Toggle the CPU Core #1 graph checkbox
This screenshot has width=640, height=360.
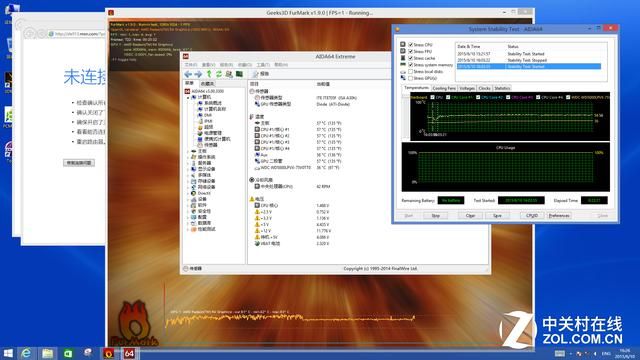coord(448,97)
